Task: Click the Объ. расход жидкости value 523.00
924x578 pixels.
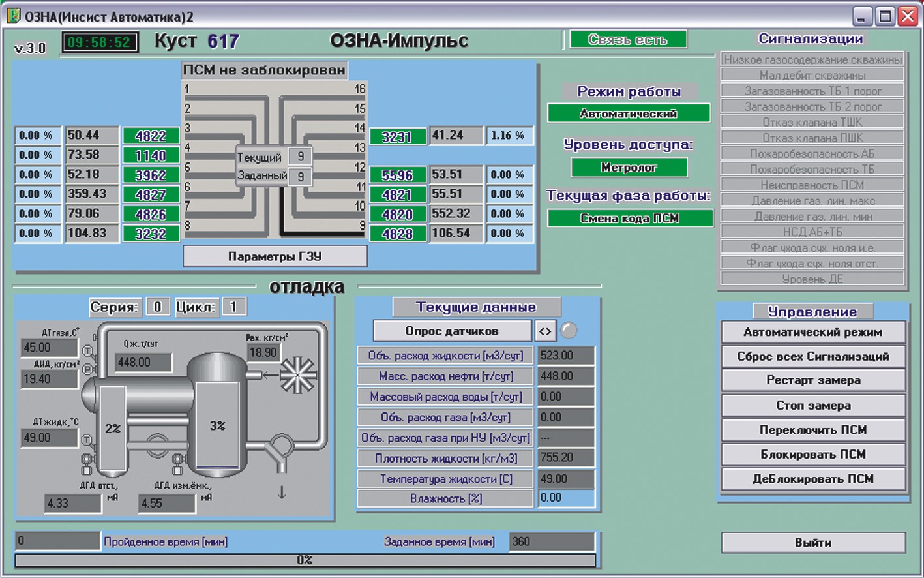Action: 566,356
